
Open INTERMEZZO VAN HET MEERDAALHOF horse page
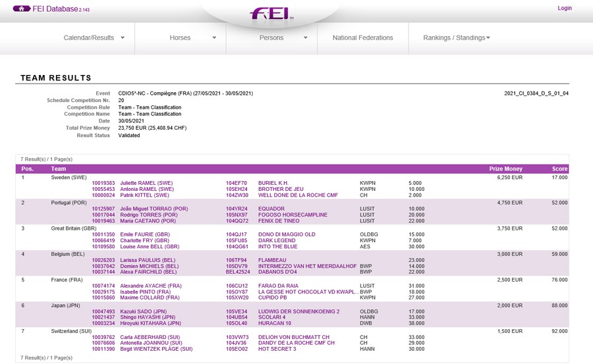306,266
